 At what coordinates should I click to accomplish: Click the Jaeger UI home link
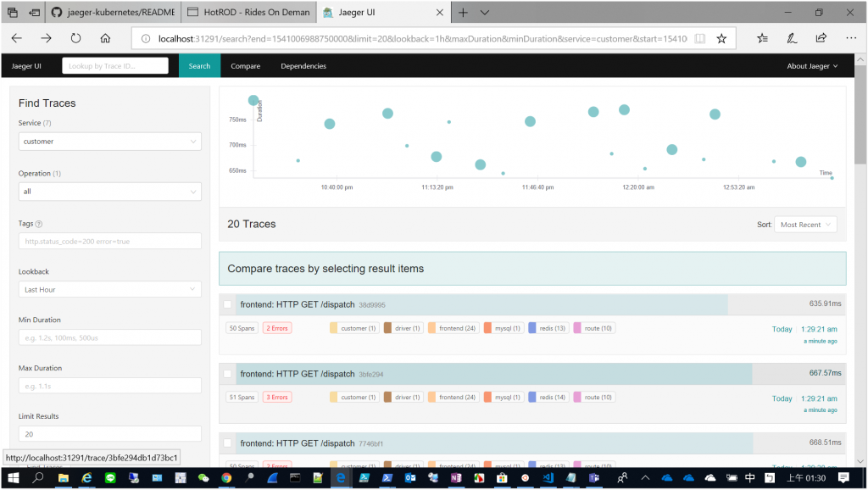pyautogui.click(x=26, y=66)
